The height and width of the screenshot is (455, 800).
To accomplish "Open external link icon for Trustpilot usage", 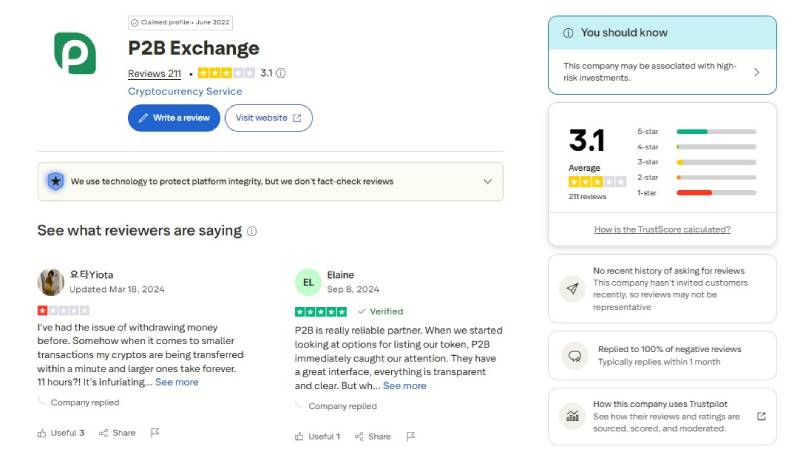I will click(x=761, y=416).
